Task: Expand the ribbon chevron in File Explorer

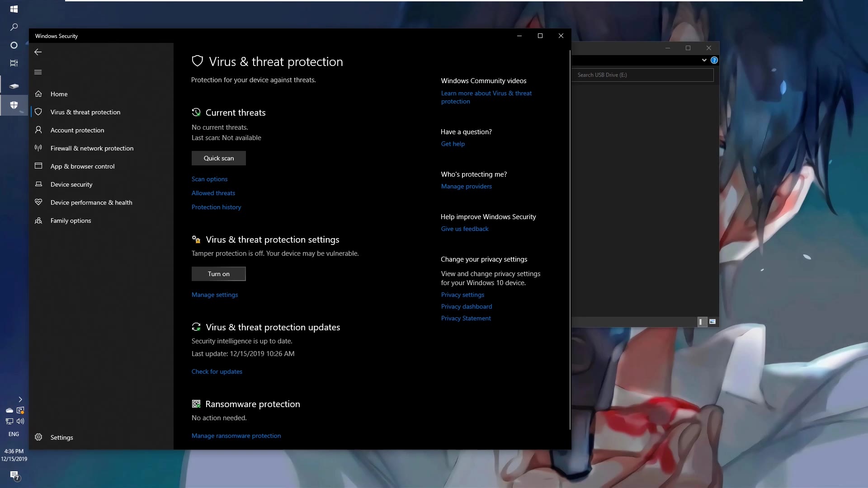Action: [x=704, y=60]
